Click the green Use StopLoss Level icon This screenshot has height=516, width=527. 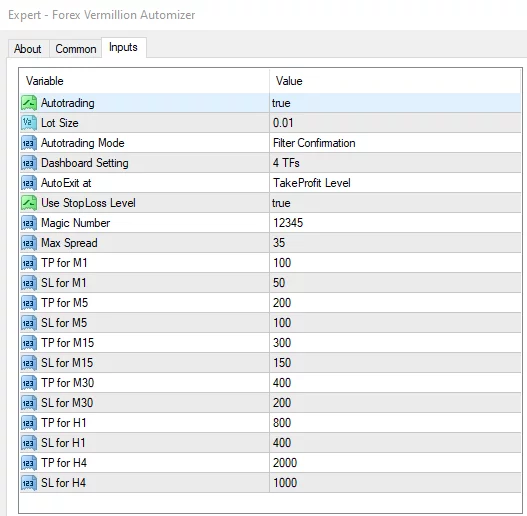[29, 203]
